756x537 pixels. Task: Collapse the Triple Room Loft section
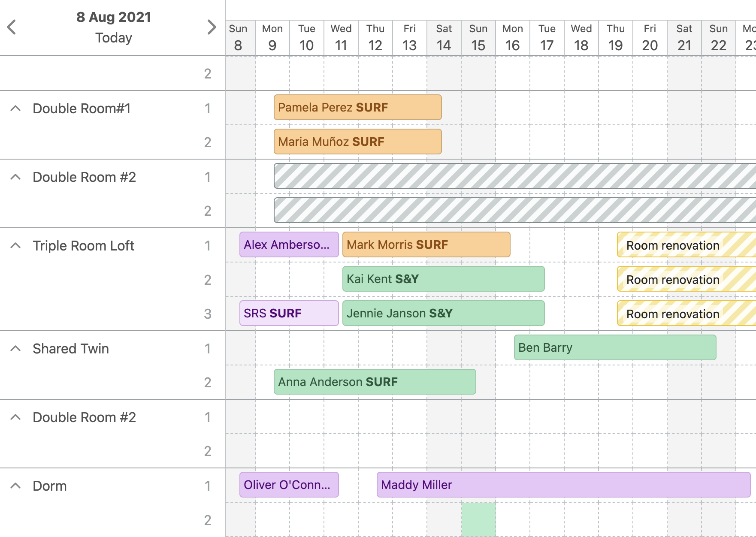click(16, 245)
